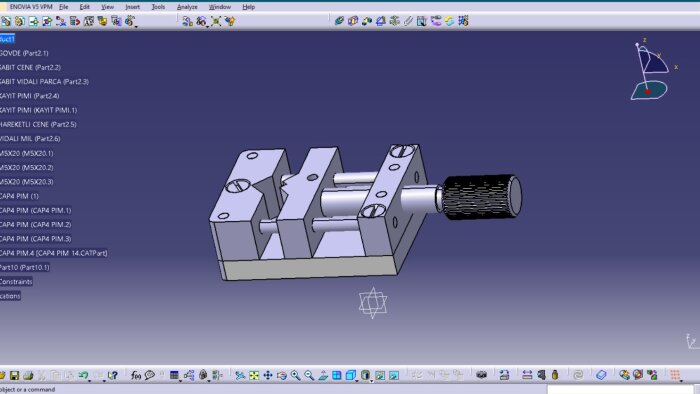Image resolution: width=700 pixels, height=394 pixels.
Task: Click the Measure Between icon
Action: point(527,375)
